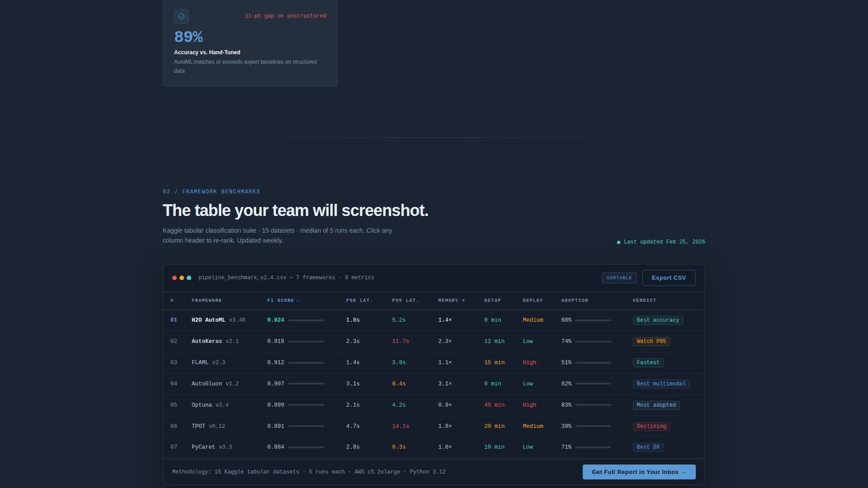Sort by the P50 LAT. column header
Viewport: 868px width, 488px height.
(x=359, y=300)
